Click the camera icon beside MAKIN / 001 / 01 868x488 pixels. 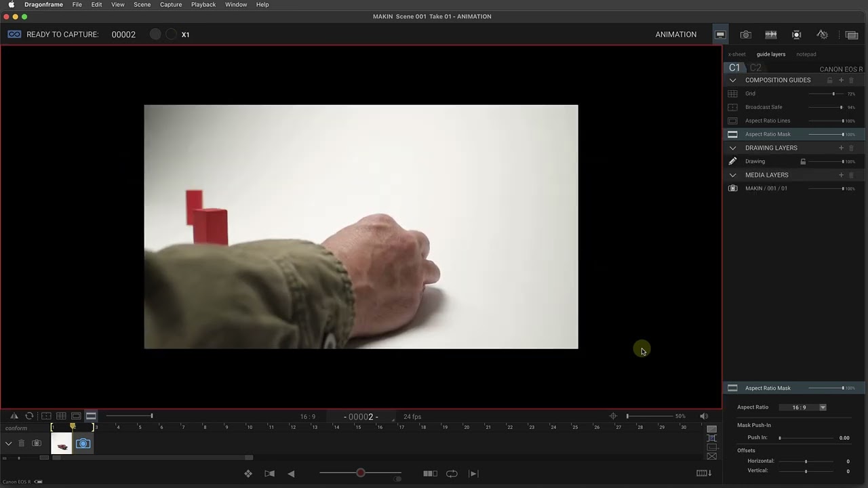(x=732, y=188)
